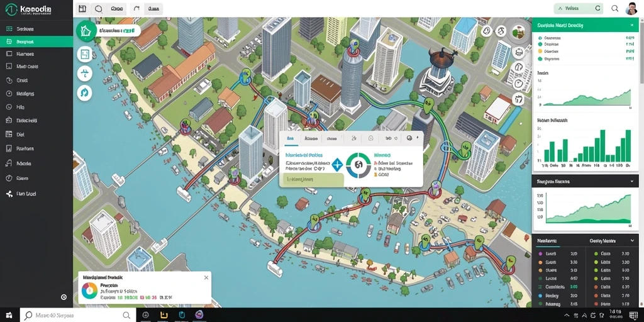Click the green map-outline button above map tools
644x322 pixels.
pos(86,31)
